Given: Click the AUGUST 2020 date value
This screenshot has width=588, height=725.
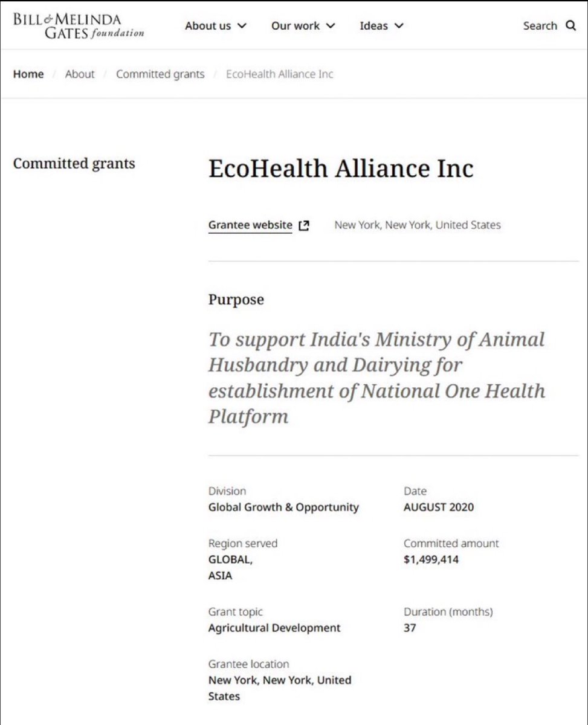Looking at the screenshot, I should click(x=438, y=507).
